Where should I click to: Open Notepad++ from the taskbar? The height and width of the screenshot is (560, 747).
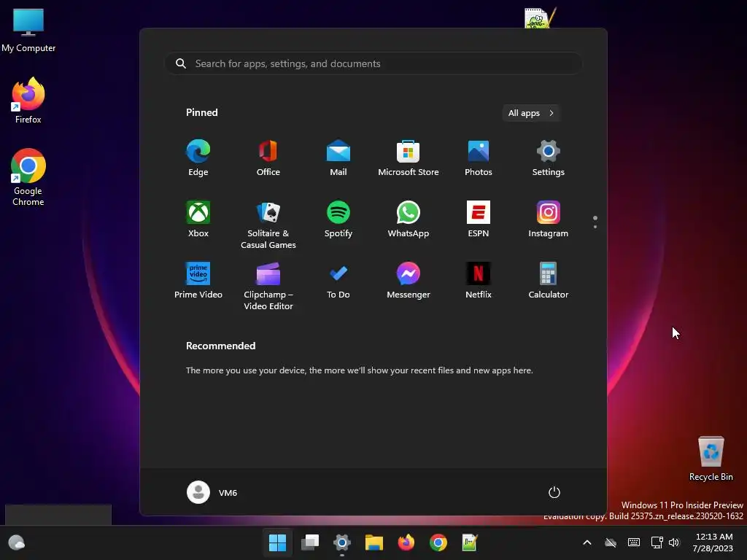[470, 542]
